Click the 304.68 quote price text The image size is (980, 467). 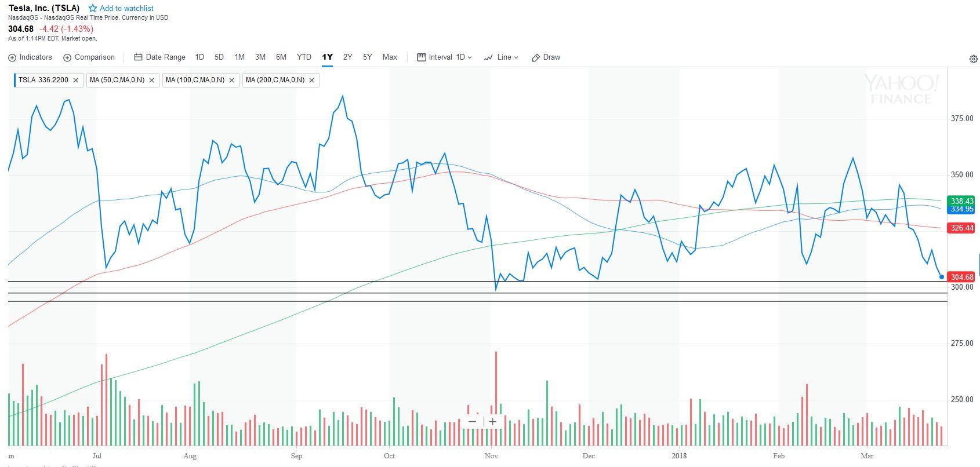tap(21, 29)
